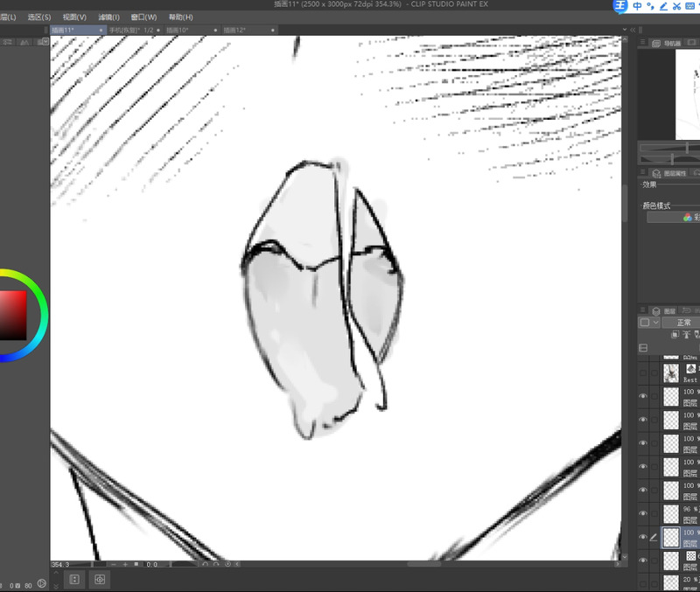
Task: Open the 正常 blending mode dropdown
Action: (x=681, y=323)
